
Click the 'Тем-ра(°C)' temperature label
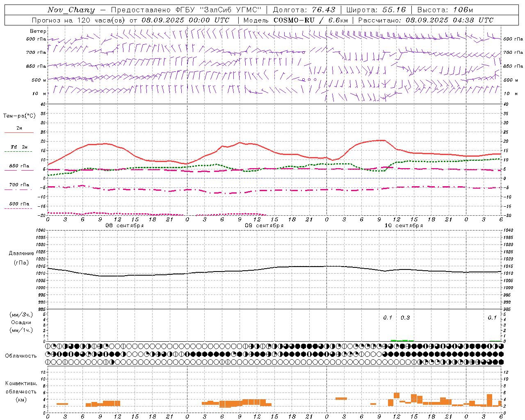pyautogui.click(x=19, y=116)
